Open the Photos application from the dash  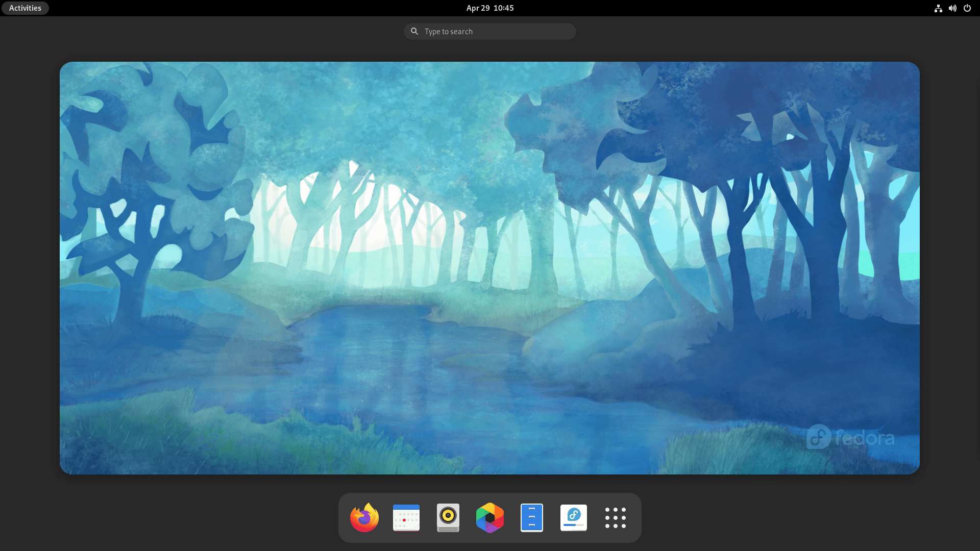click(x=489, y=517)
